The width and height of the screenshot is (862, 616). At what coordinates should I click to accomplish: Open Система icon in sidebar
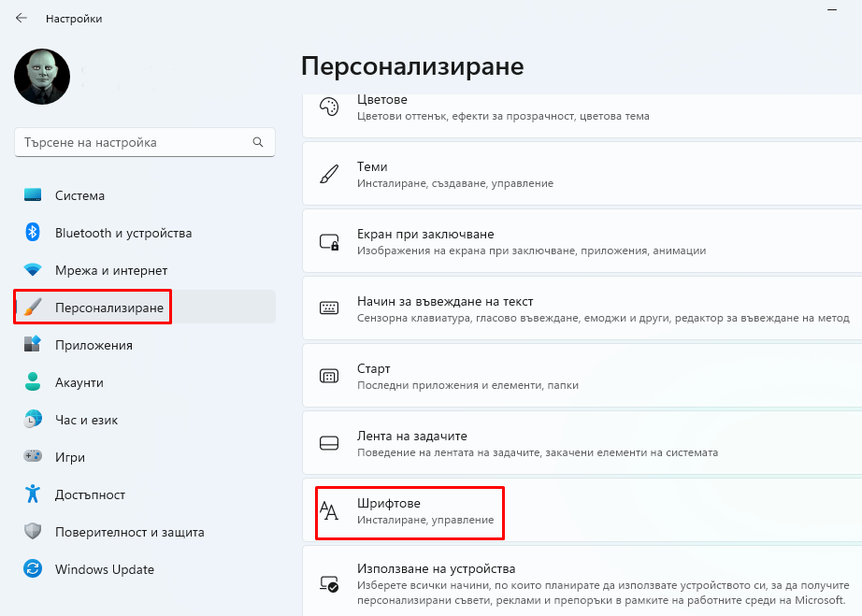click(33, 195)
